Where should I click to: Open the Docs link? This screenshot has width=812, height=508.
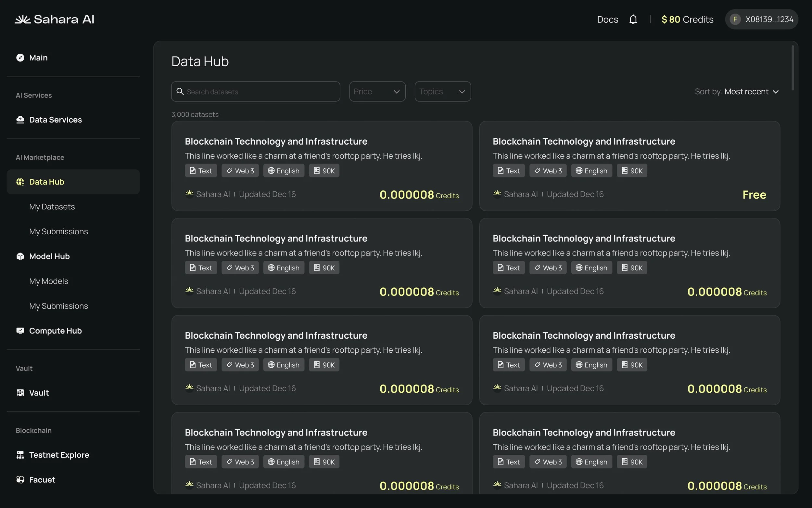(x=607, y=20)
